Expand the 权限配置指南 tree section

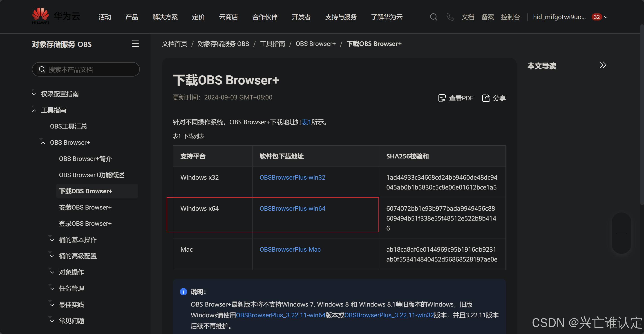coord(34,94)
